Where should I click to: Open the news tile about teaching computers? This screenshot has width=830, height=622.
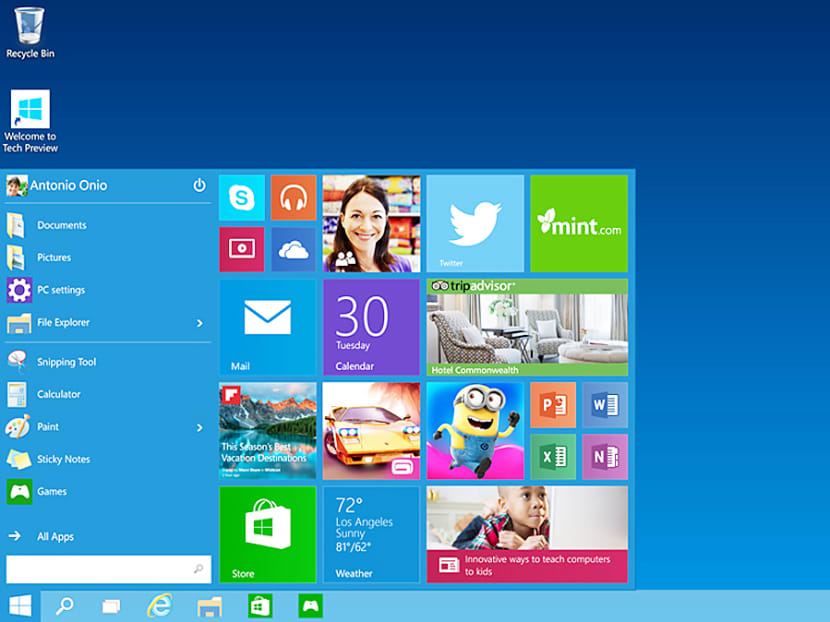pyautogui.click(x=527, y=535)
